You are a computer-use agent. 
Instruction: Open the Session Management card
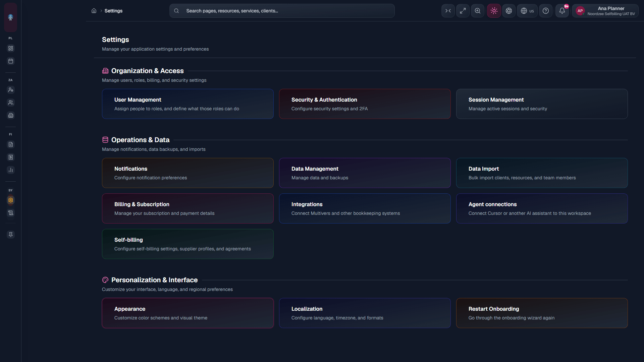click(542, 104)
